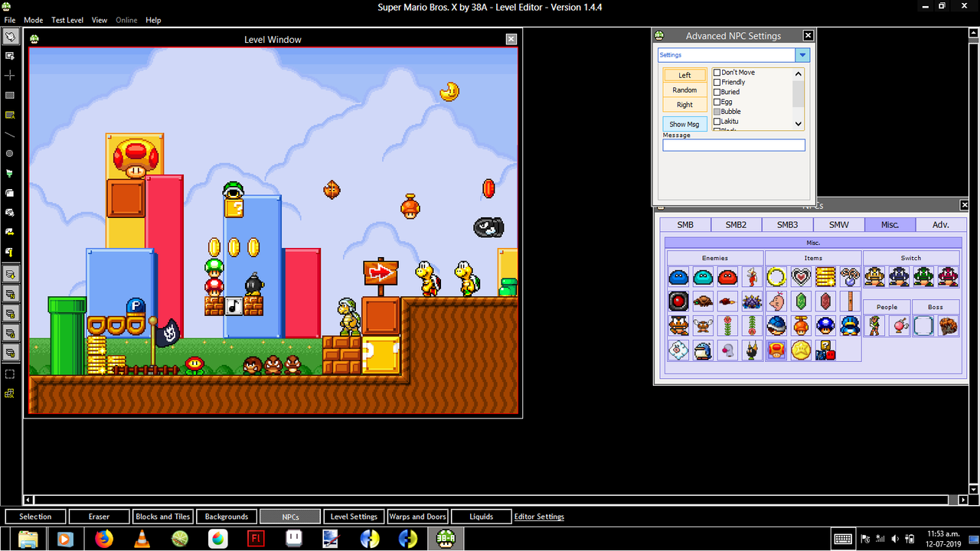
Task: Pick the yellow ring item
Action: click(x=776, y=277)
